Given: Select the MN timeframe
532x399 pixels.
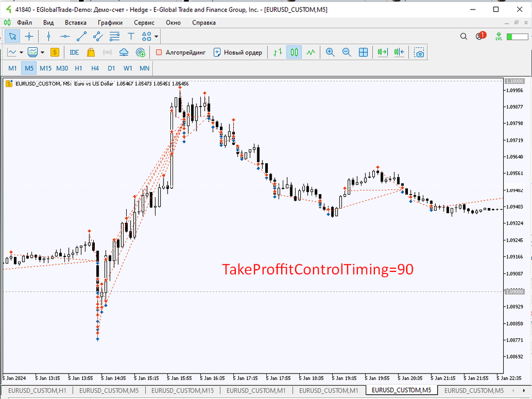Looking at the screenshot, I should [x=144, y=69].
